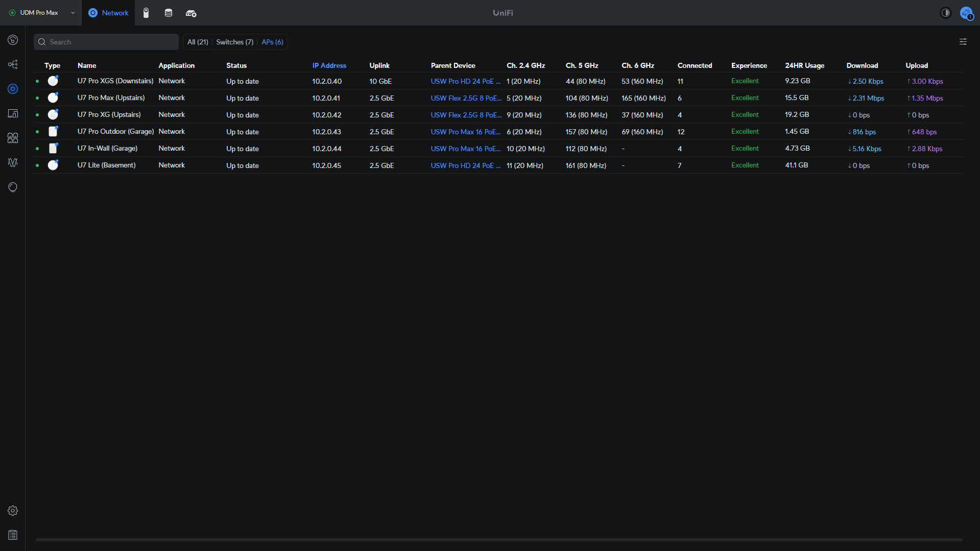Click U7 Lite (Basement) device icon

53,165
